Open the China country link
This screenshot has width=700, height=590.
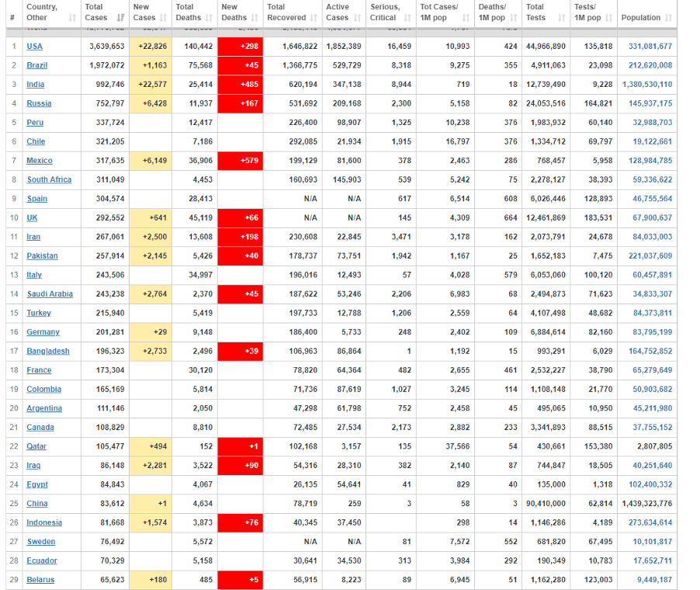pyautogui.click(x=37, y=504)
